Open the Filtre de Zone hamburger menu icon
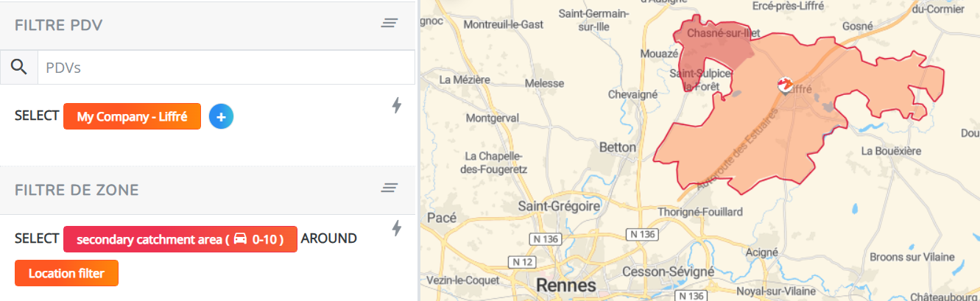This screenshot has width=980, height=301. (x=389, y=188)
